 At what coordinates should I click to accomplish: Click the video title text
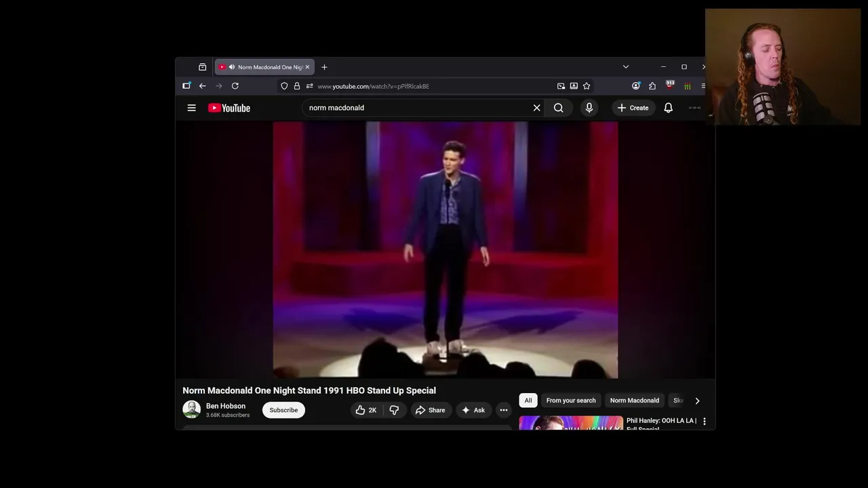click(x=309, y=390)
